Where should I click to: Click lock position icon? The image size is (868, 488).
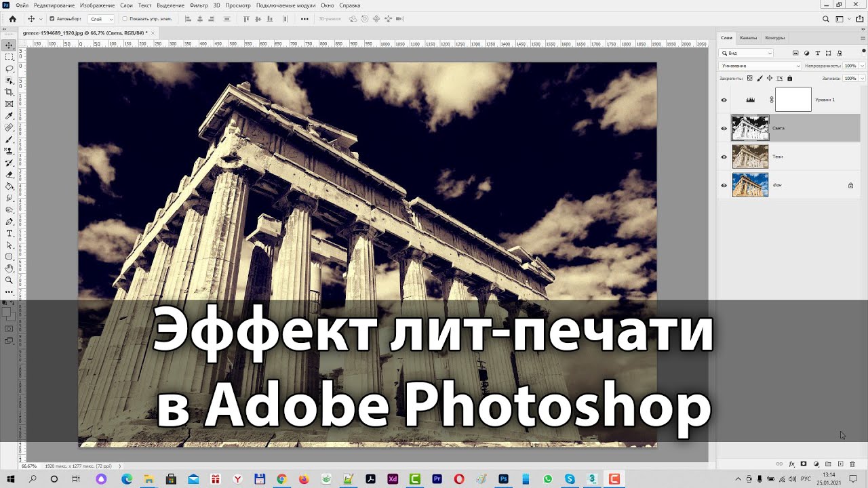tap(770, 79)
